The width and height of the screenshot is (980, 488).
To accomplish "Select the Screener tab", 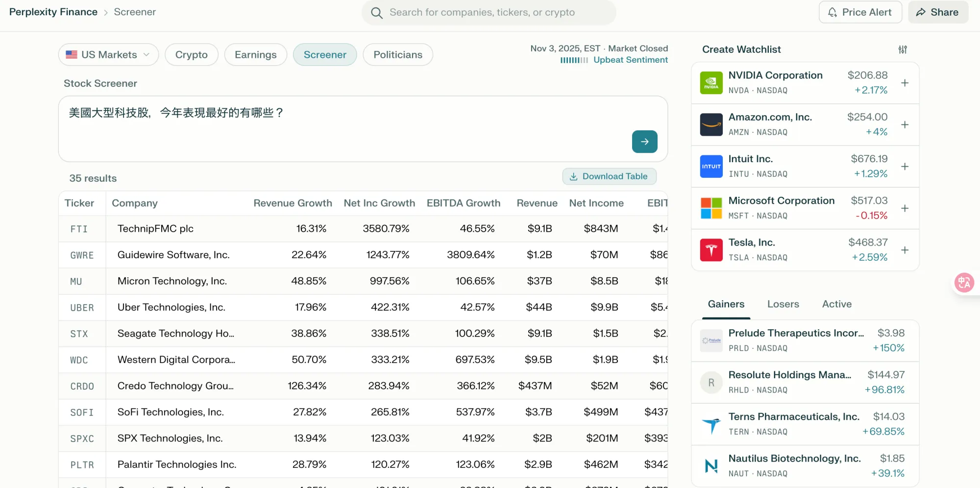I will [x=325, y=54].
